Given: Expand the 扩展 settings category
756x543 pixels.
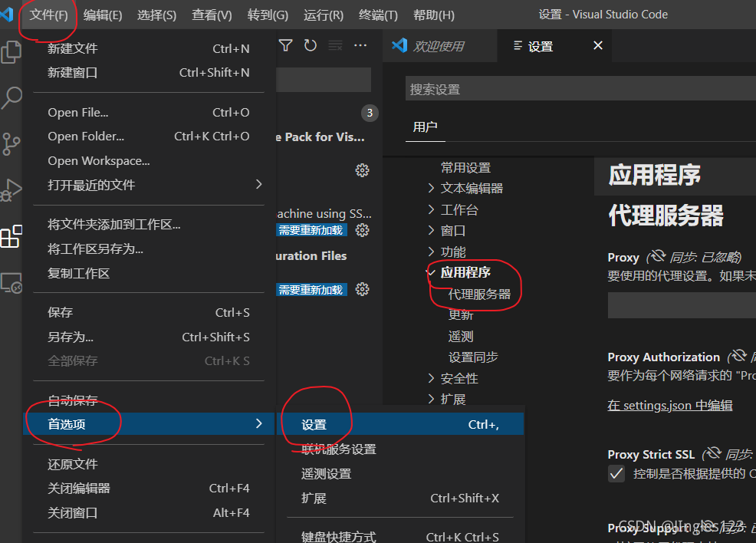Looking at the screenshot, I should (431, 400).
